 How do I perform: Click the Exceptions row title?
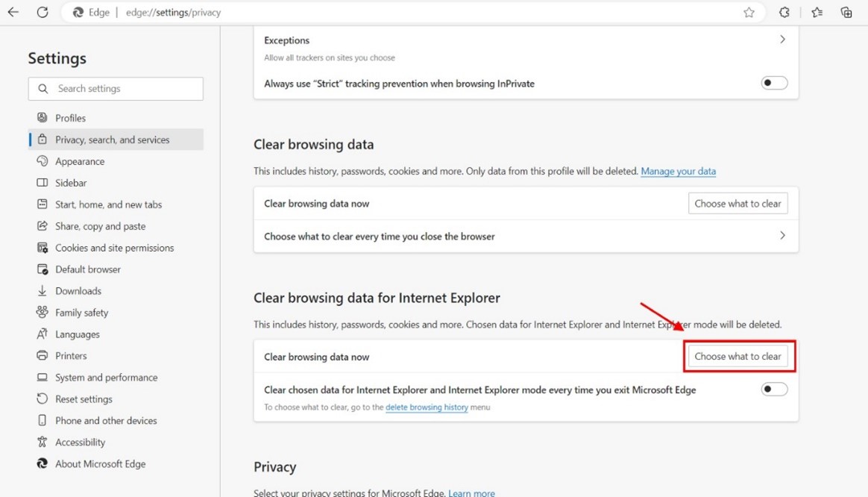(x=287, y=40)
